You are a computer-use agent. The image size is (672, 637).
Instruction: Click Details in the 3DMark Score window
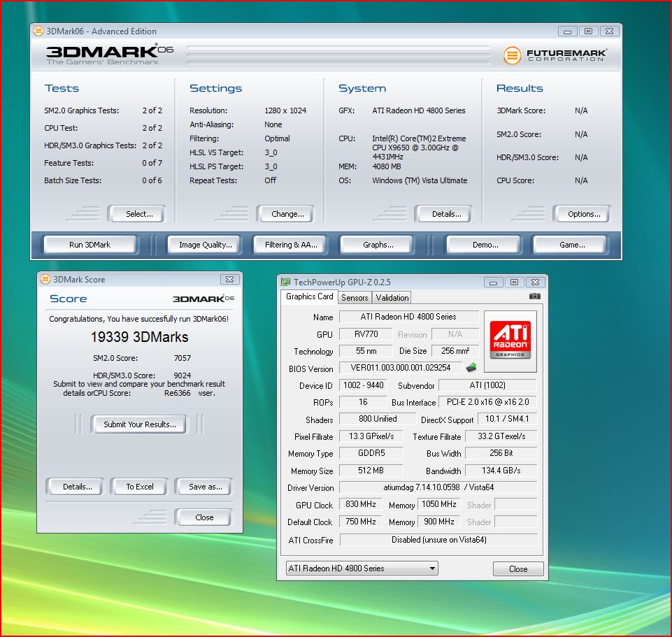[77, 487]
